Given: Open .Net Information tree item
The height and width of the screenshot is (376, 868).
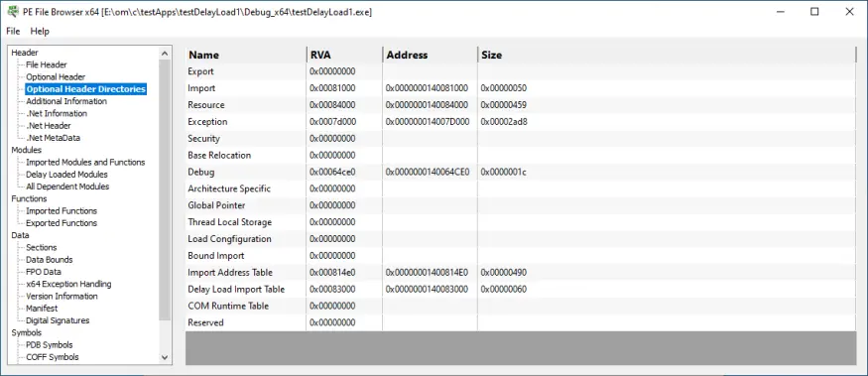Looking at the screenshot, I should [57, 113].
